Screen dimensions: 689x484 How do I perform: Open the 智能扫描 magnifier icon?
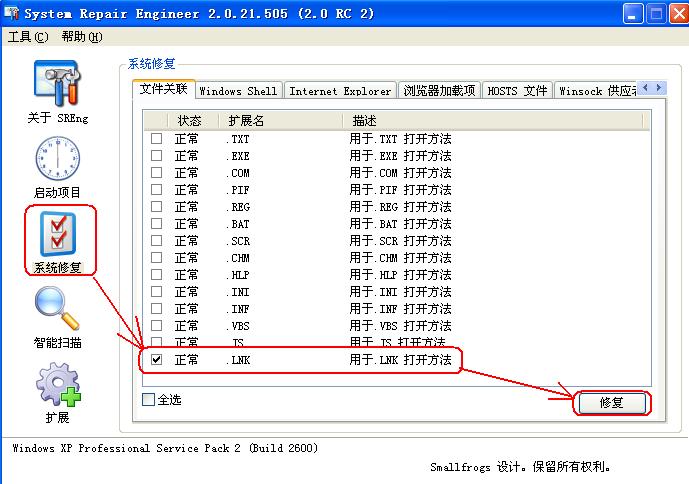click(x=58, y=308)
